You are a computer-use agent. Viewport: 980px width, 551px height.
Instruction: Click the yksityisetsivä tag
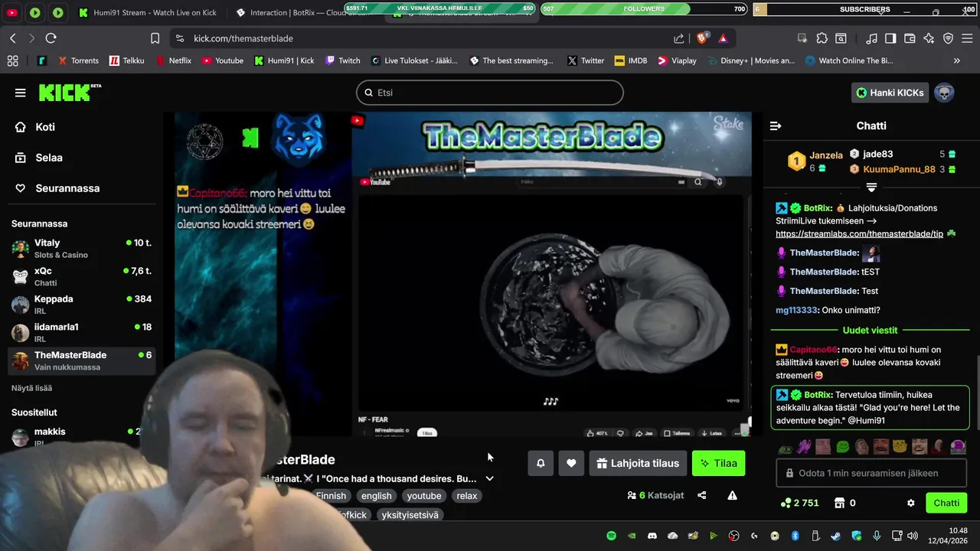coord(410,515)
